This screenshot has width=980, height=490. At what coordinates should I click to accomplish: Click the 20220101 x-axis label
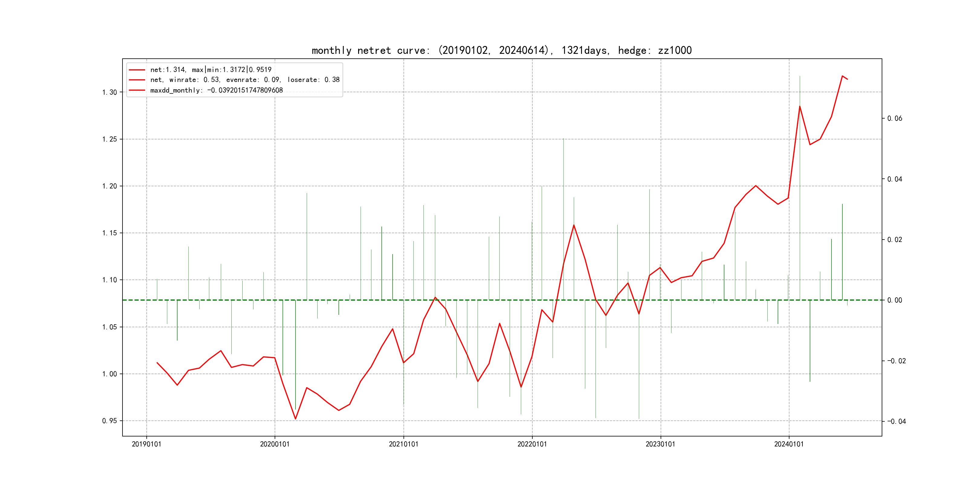coord(532,444)
